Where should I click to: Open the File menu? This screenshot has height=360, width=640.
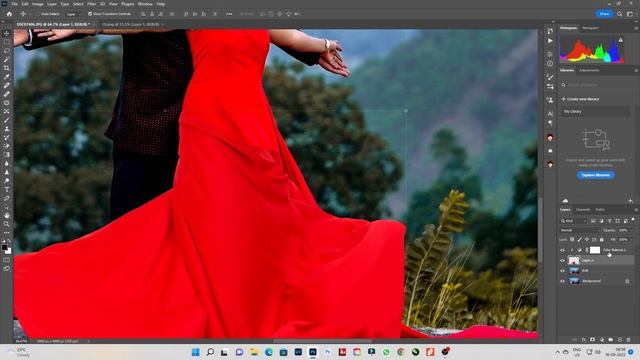point(15,4)
